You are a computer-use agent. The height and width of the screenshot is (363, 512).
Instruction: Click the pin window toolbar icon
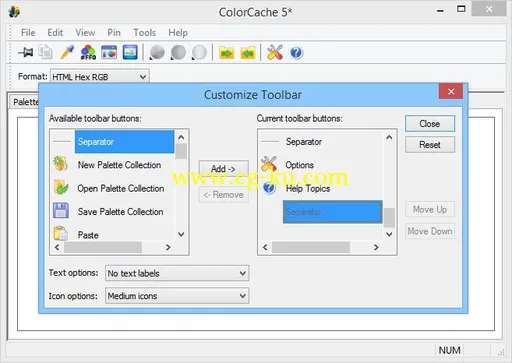point(26,52)
